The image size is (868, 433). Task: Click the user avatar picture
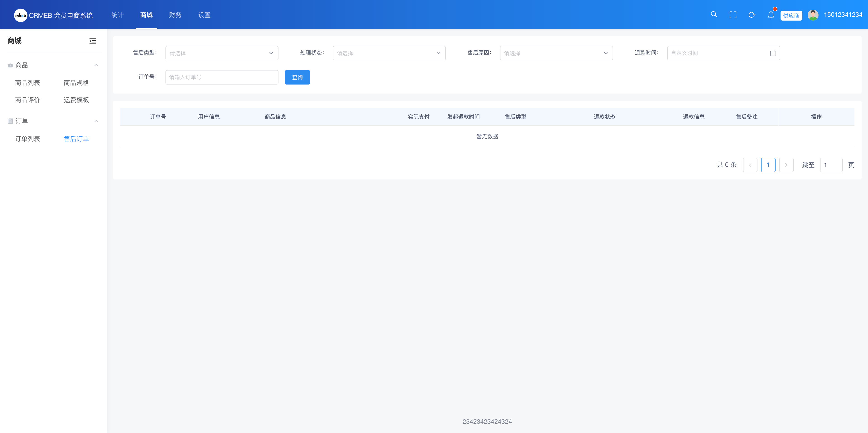pyautogui.click(x=813, y=15)
